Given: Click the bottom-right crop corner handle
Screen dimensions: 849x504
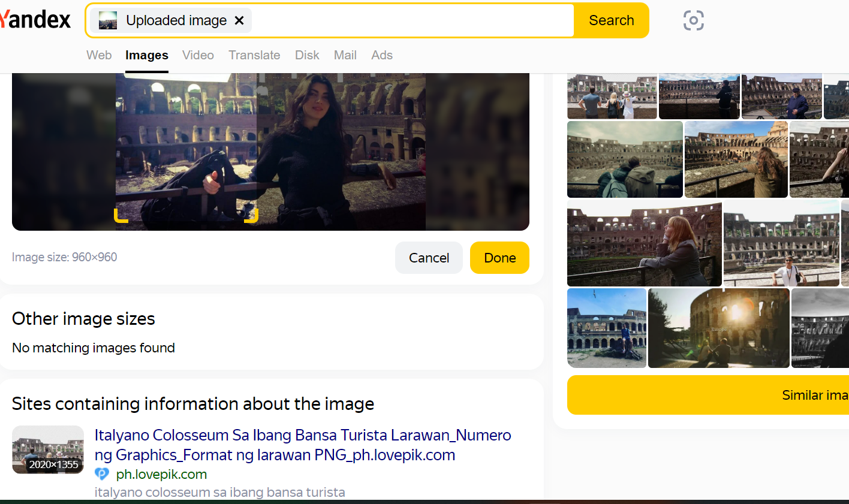Looking at the screenshot, I should coord(252,217).
